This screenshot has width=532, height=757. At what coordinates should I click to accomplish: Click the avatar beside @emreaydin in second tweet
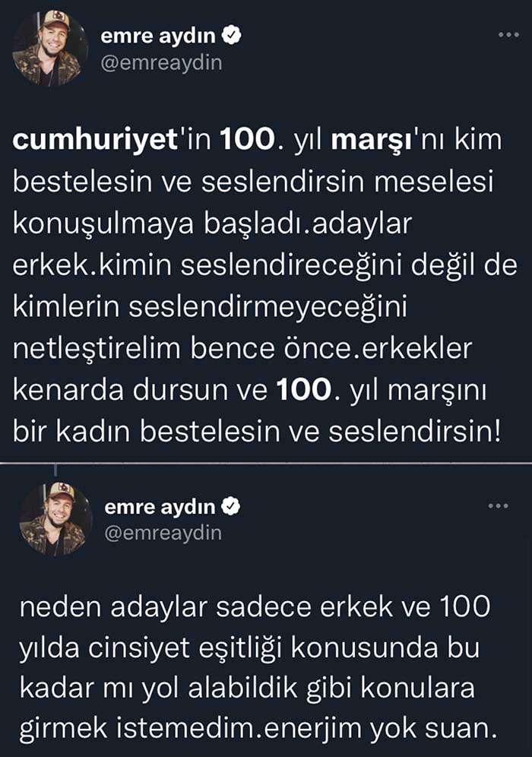pyautogui.click(x=56, y=516)
